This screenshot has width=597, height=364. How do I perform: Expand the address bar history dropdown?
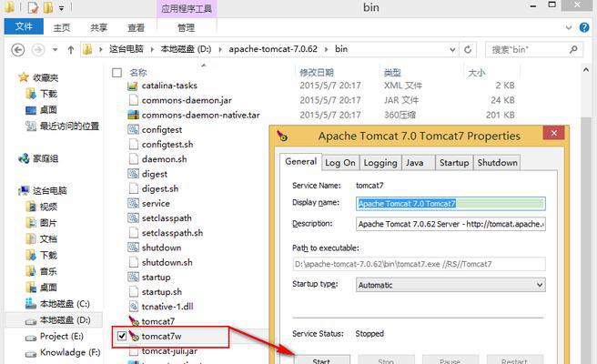(452, 49)
